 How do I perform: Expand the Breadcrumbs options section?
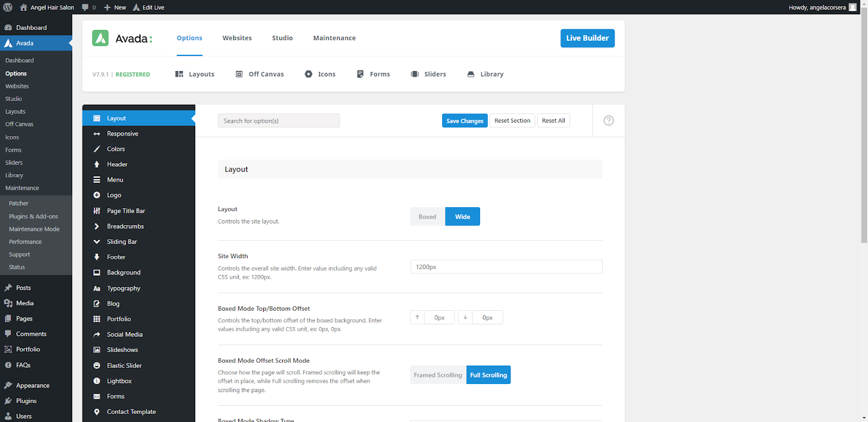138,226
